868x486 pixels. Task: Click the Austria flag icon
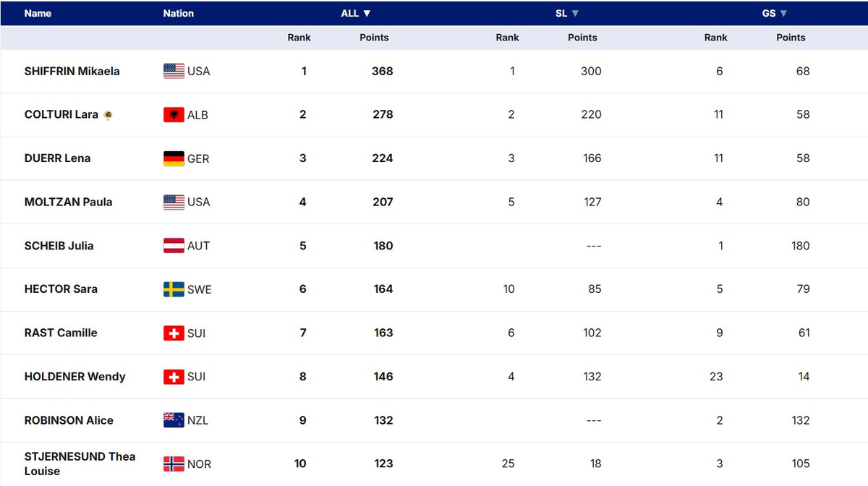(174, 246)
